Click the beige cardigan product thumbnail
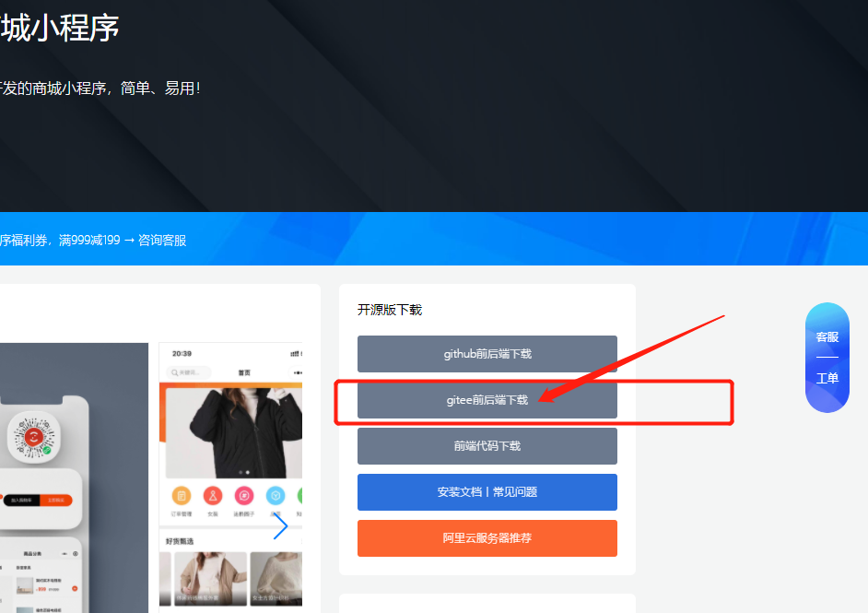 coord(210,579)
